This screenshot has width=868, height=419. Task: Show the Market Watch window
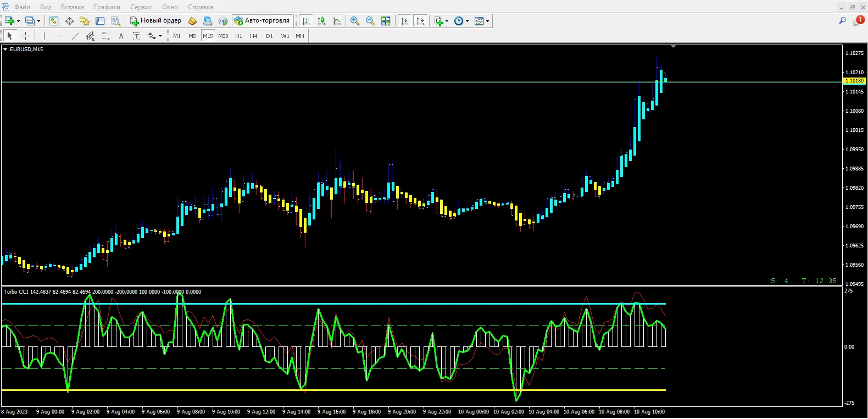coord(54,21)
